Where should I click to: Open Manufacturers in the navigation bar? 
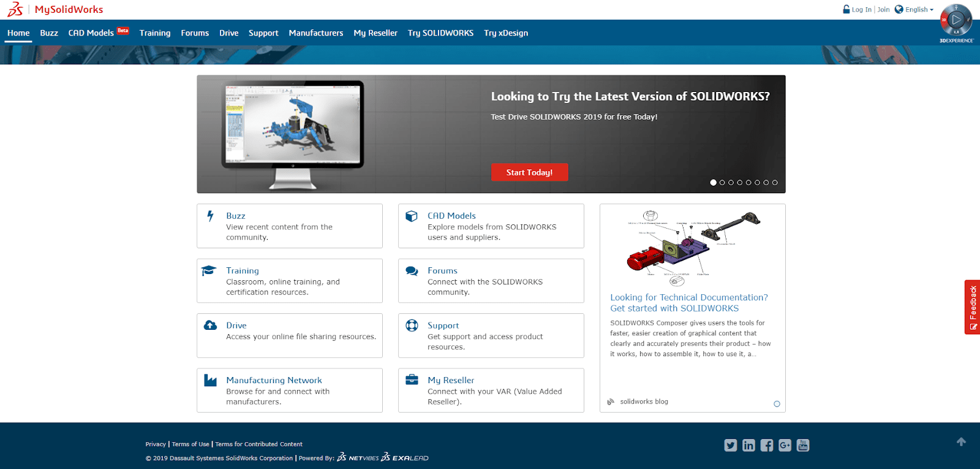click(316, 33)
